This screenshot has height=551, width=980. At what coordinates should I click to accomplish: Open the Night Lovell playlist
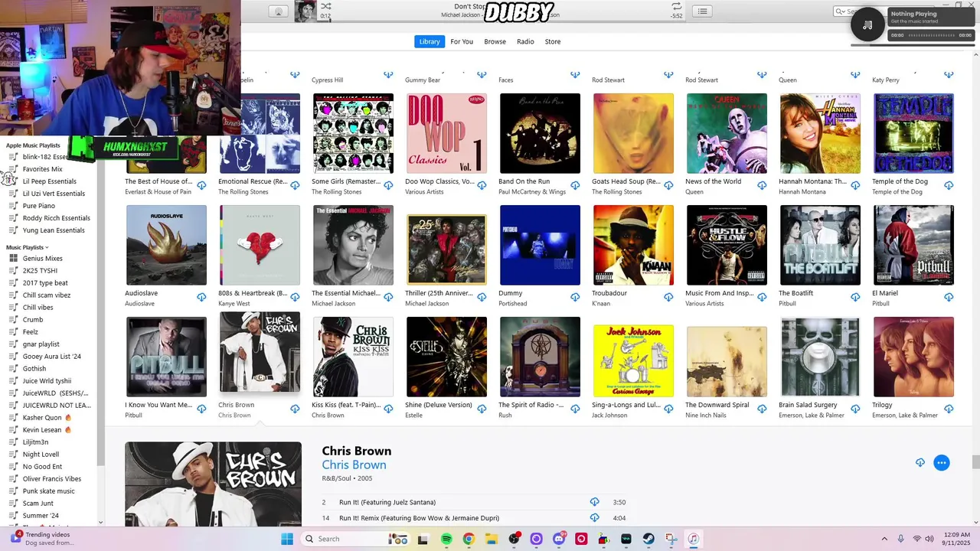pyautogui.click(x=41, y=455)
